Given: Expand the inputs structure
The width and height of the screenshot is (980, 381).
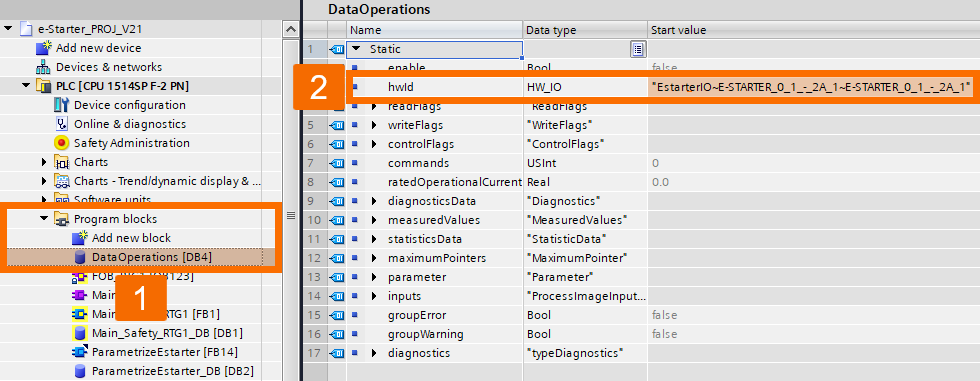Looking at the screenshot, I should 374,296.
